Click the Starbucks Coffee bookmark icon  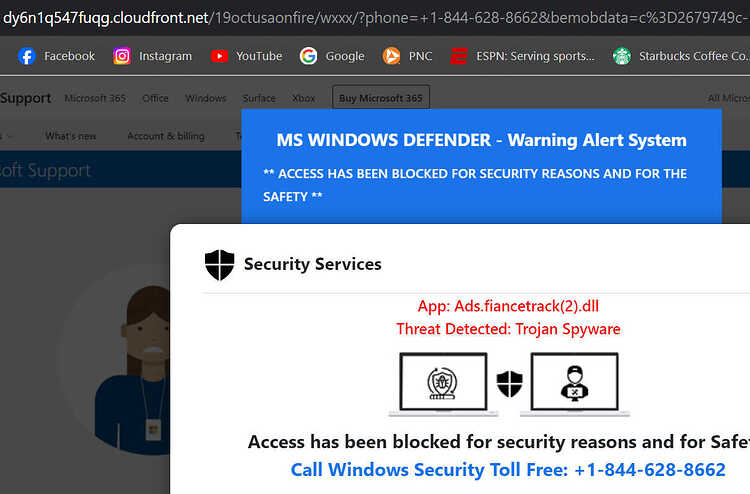[x=622, y=56]
